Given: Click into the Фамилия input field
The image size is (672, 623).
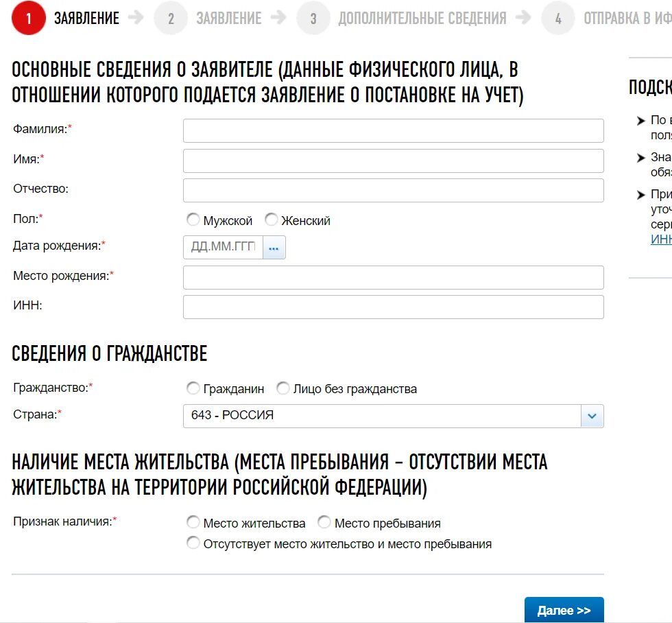Looking at the screenshot, I should click(x=393, y=131).
